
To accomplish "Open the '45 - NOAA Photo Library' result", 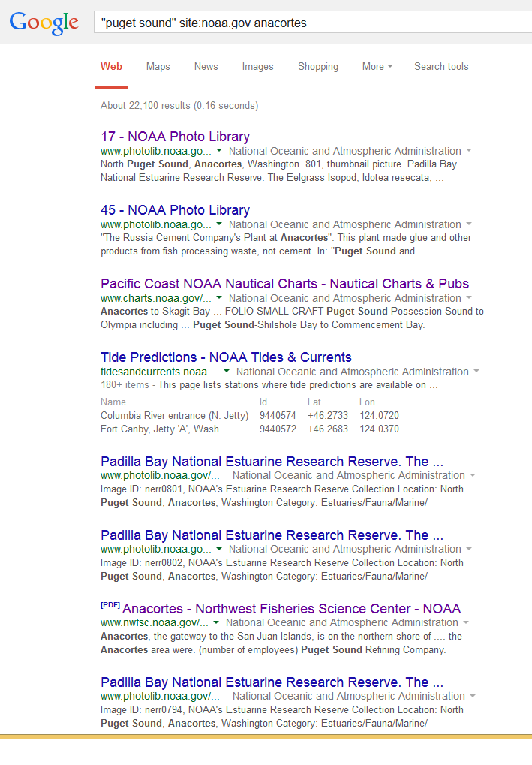I will [x=175, y=210].
